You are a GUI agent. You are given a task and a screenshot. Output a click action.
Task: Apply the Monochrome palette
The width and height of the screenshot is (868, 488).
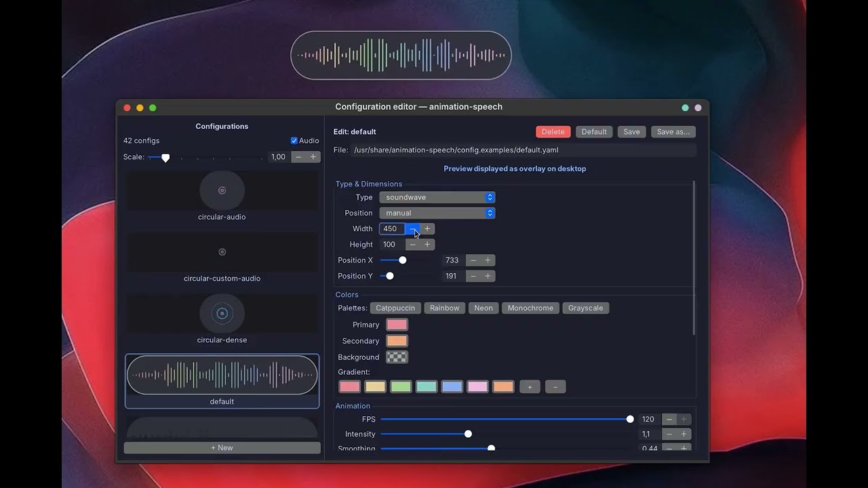tap(530, 308)
